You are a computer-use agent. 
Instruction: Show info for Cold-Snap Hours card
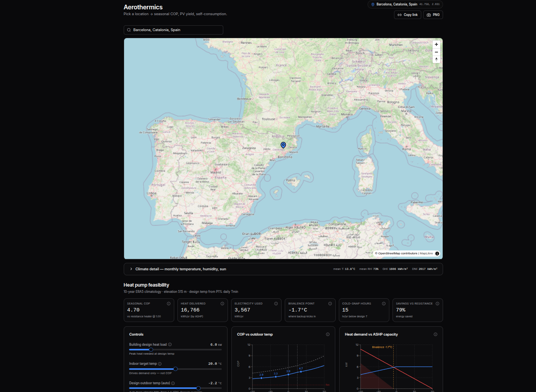click(384, 304)
